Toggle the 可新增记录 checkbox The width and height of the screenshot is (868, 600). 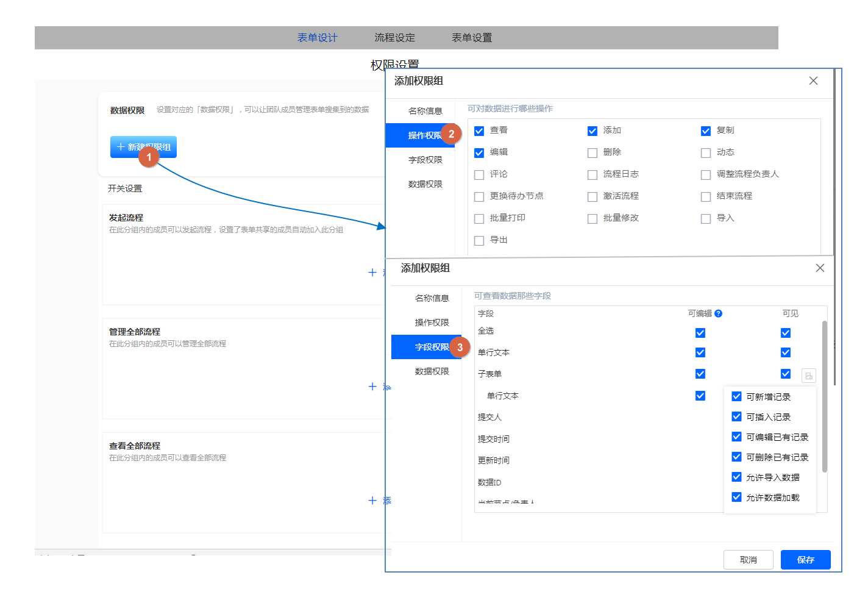(736, 396)
